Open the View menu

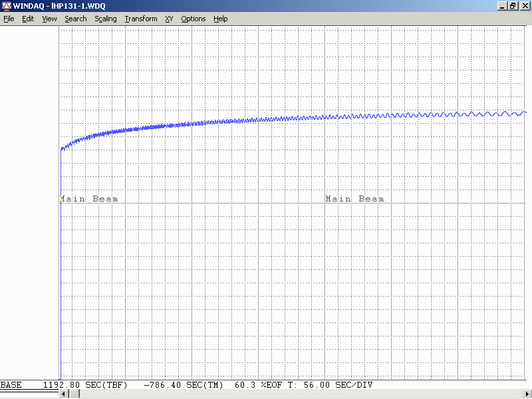pos(49,19)
